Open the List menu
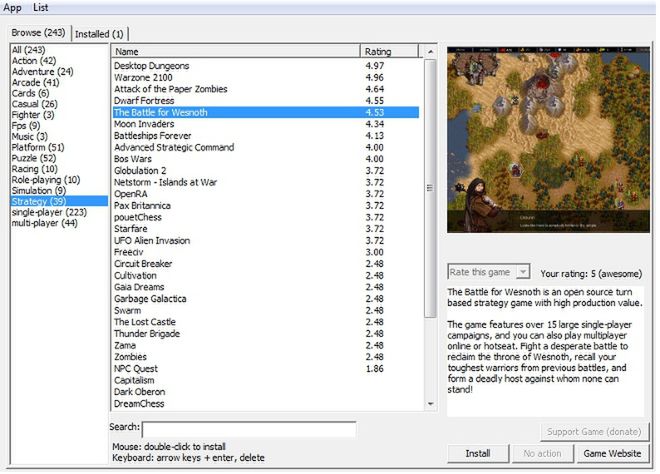This screenshot has height=474, width=660. point(40,8)
